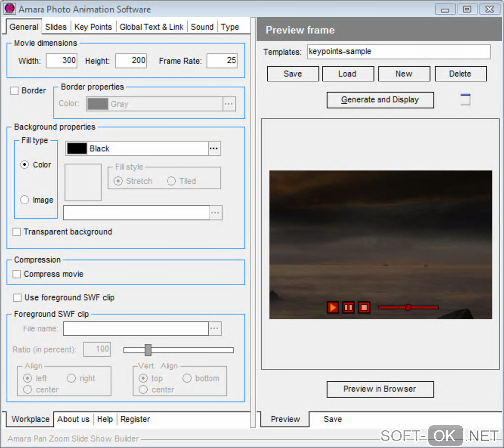Click the small window icon beside Generate

465,99
